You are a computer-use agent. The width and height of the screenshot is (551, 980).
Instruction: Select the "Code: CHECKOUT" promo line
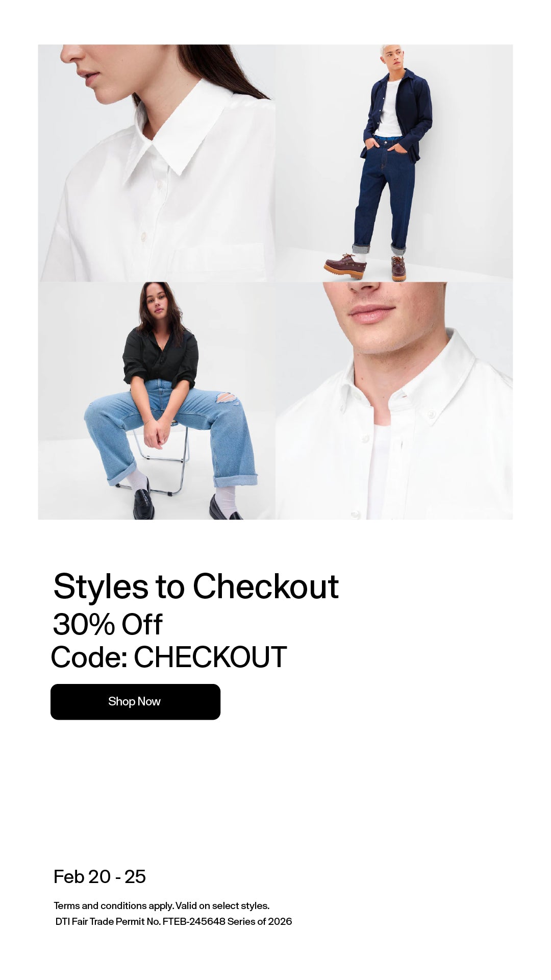tap(169, 657)
